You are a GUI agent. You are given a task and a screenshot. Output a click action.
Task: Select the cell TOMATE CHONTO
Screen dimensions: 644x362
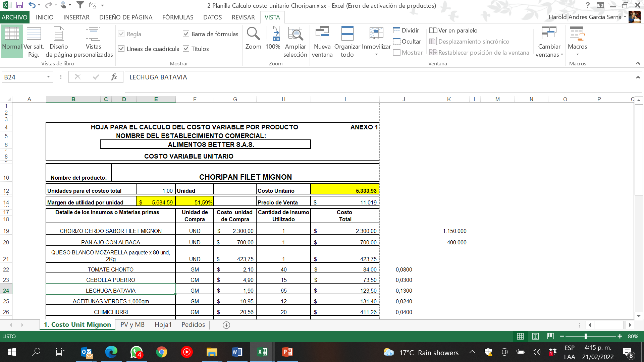pyautogui.click(x=111, y=268)
